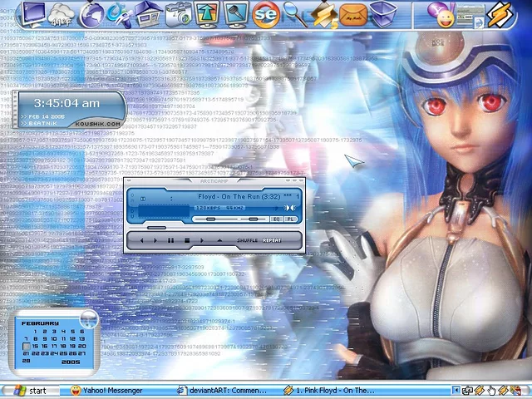Viewport: 532px width, 399px height.
Task: Click the mono/stereo speaker indicator
Action: (289, 208)
